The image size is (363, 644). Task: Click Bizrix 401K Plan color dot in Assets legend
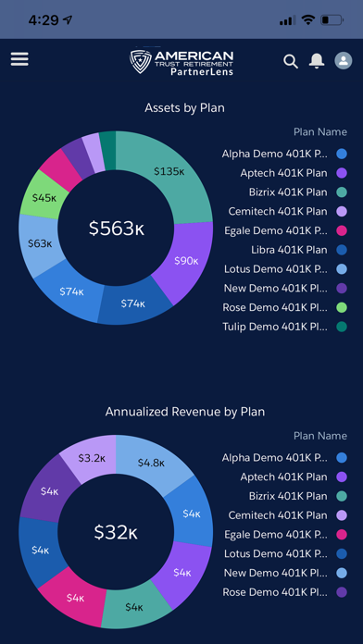pyautogui.click(x=341, y=192)
